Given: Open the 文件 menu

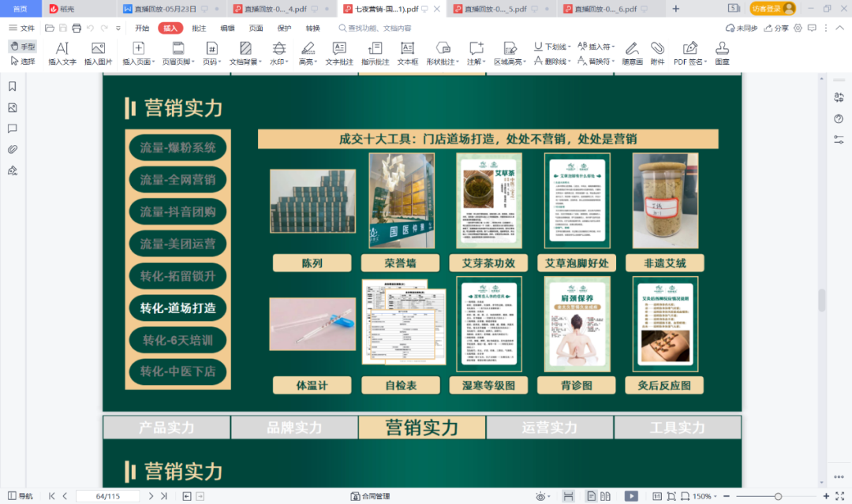Looking at the screenshot, I should click(22, 28).
